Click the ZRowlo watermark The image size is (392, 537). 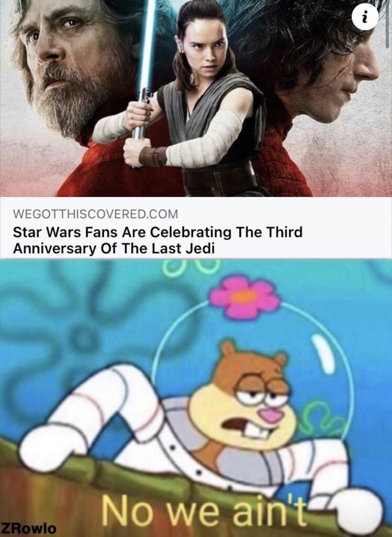coord(28,528)
